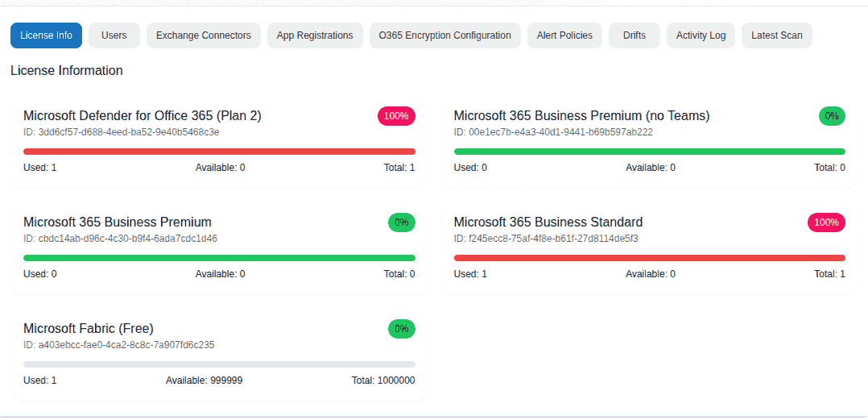Click Microsoft Fabric (Free) grey usage bar

(219, 364)
